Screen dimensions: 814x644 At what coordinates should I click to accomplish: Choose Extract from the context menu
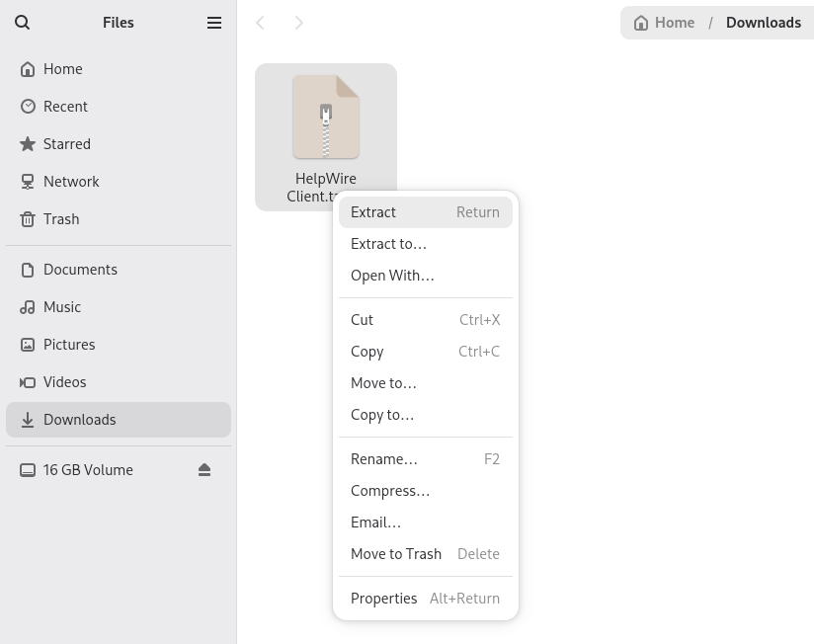(x=426, y=212)
